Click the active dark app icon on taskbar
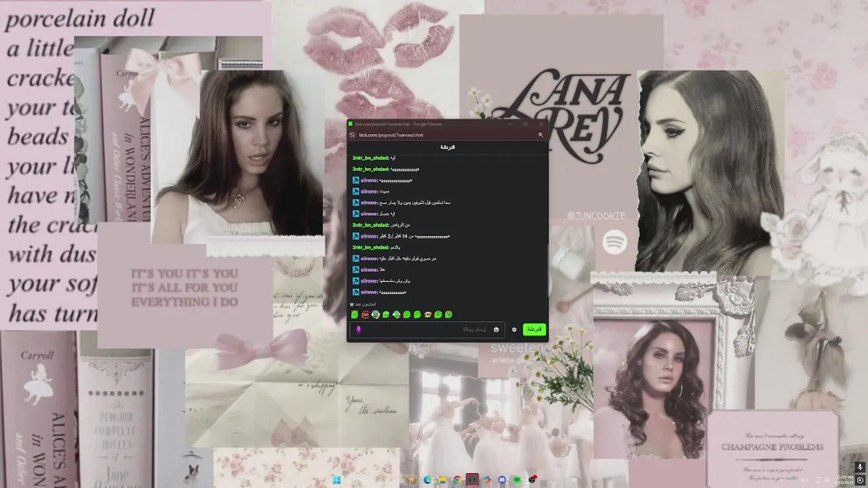The width and height of the screenshot is (868, 488). (x=473, y=480)
